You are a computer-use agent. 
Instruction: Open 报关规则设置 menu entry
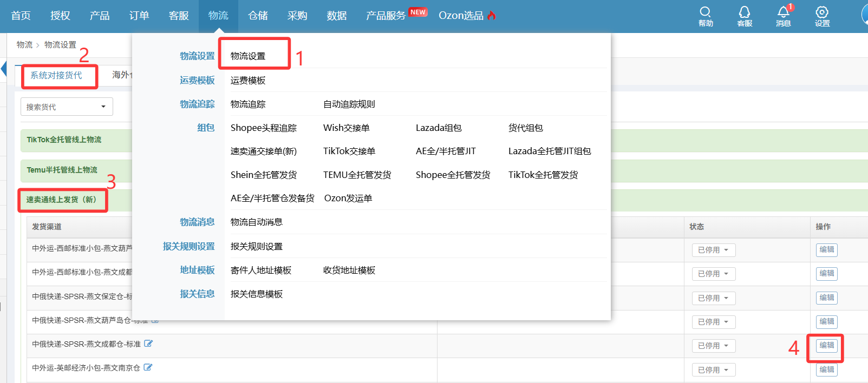pyautogui.click(x=257, y=247)
